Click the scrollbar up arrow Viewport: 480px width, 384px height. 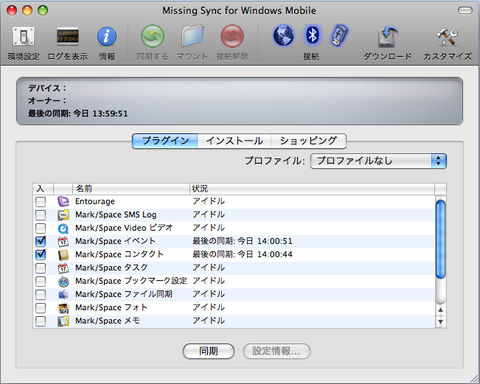[x=441, y=310]
